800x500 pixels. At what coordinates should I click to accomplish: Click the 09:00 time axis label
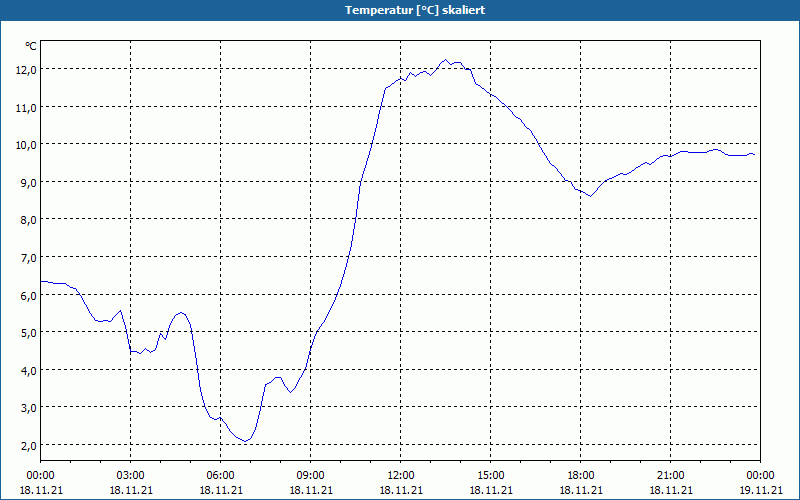(x=311, y=476)
